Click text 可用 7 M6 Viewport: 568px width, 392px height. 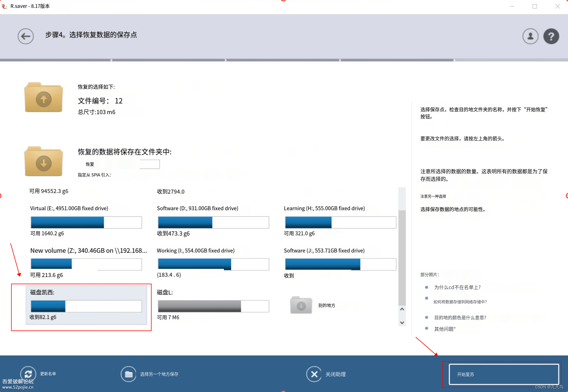[168, 317]
